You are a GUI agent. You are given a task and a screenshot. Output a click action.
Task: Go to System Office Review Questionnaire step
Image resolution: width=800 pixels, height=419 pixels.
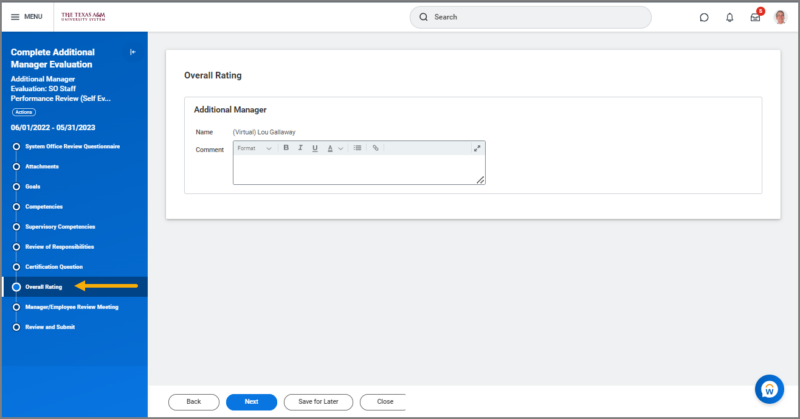pos(72,146)
